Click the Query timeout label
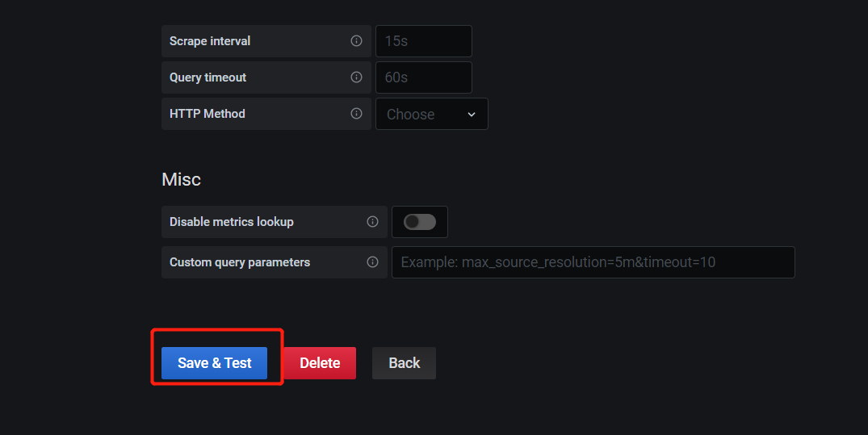The image size is (868, 435). coord(208,77)
